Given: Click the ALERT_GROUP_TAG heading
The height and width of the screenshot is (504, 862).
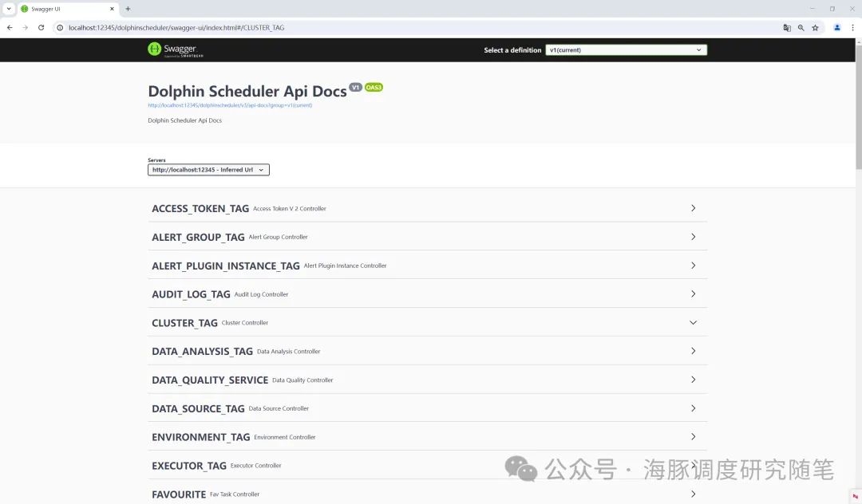Looking at the screenshot, I should coord(198,237).
